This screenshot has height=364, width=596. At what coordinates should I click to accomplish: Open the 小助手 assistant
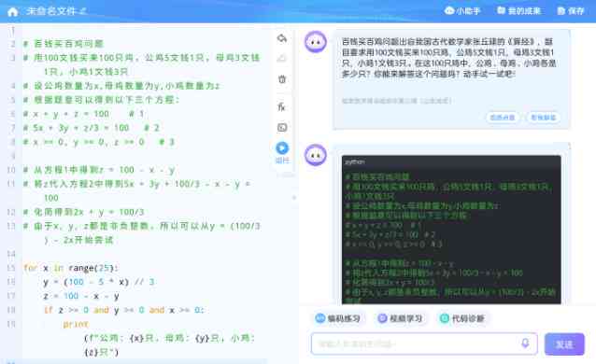click(x=462, y=10)
